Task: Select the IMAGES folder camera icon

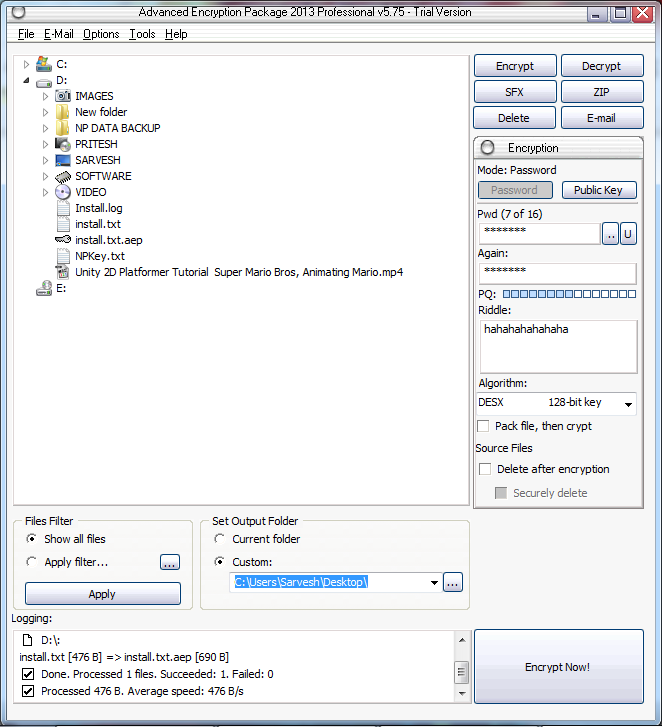Action: click(x=63, y=96)
